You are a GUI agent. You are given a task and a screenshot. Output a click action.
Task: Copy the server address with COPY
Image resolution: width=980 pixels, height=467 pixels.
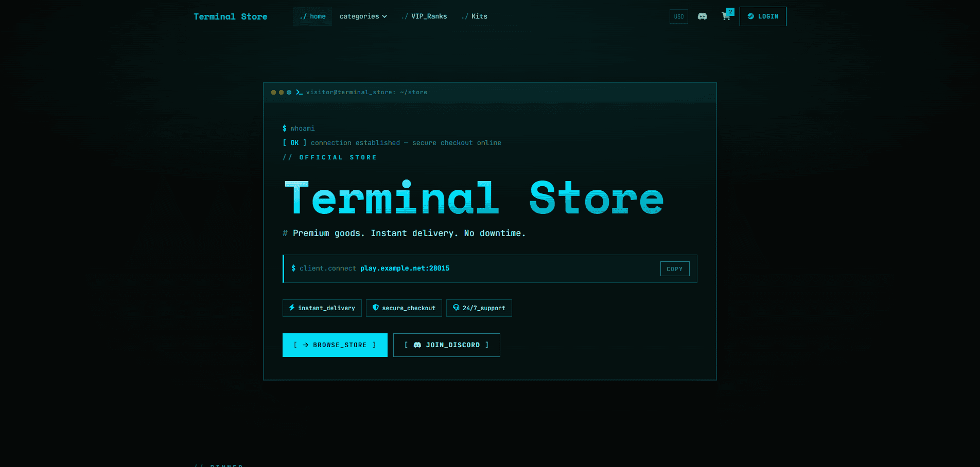coord(675,269)
